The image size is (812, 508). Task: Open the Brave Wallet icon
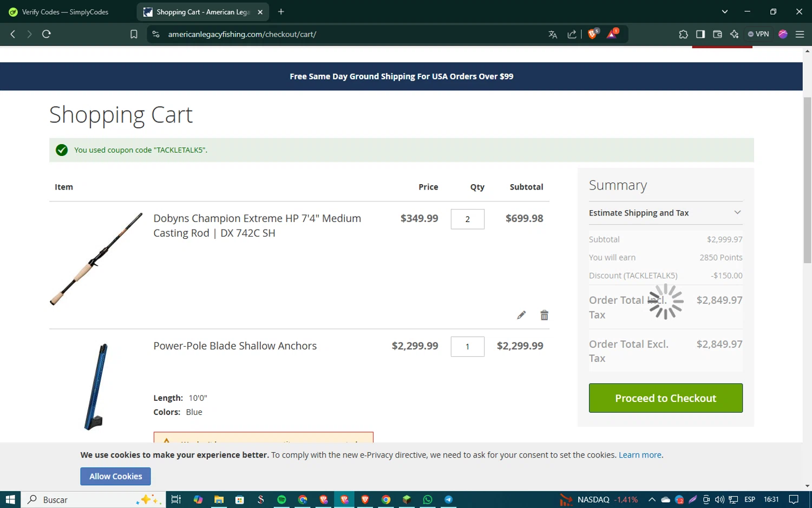click(717, 34)
